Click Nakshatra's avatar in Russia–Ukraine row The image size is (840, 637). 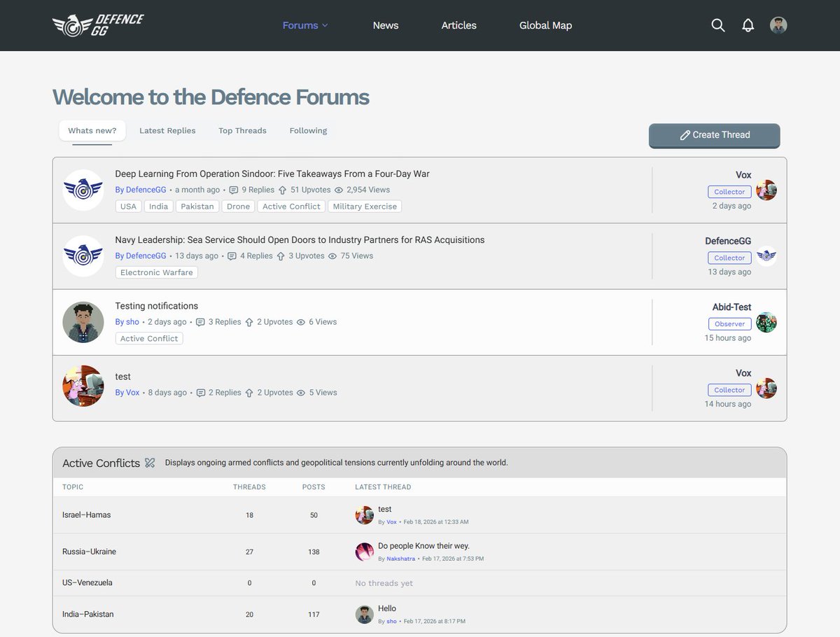[x=364, y=552]
